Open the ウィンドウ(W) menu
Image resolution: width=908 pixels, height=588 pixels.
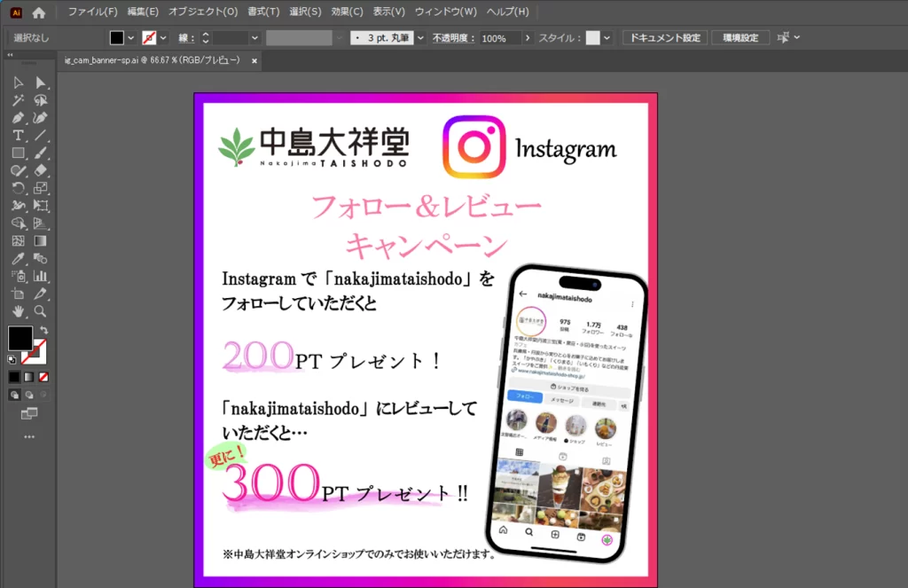coord(445,12)
